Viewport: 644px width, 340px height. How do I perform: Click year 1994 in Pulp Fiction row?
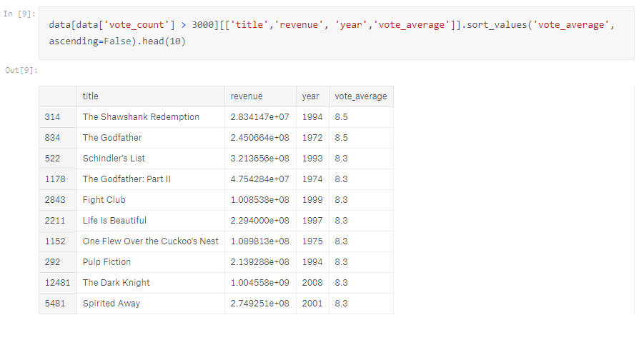312,262
